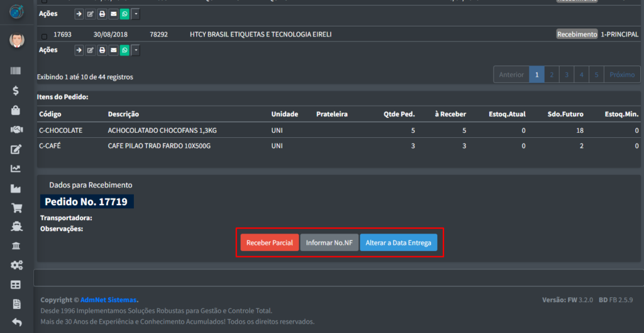Image resolution: width=644 pixels, height=333 pixels.
Task: Click the WhatsApp icon for order 17693
Action: pos(125,50)
